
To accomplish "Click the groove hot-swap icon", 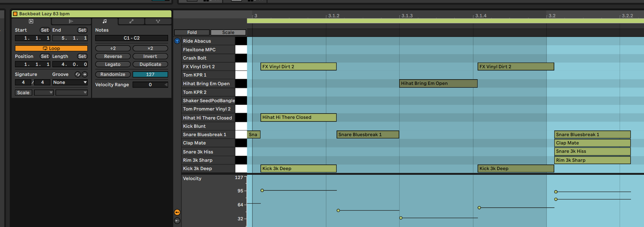I will (x=78, y=74).
